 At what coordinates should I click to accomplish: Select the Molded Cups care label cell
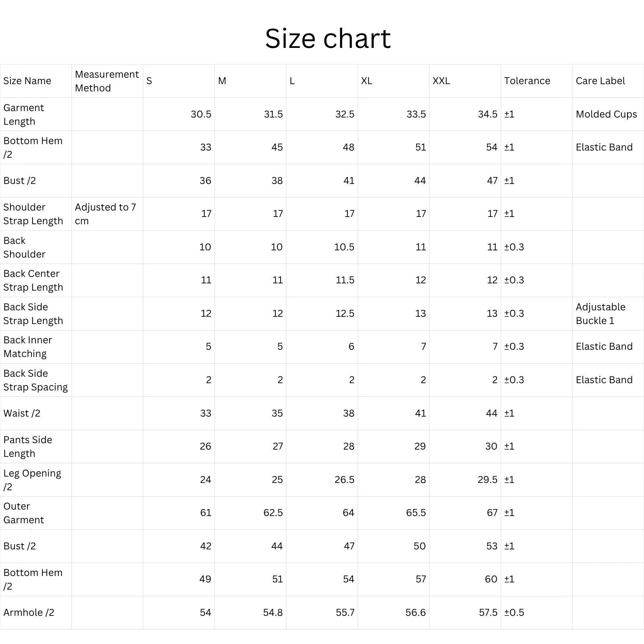pos(606,114)
